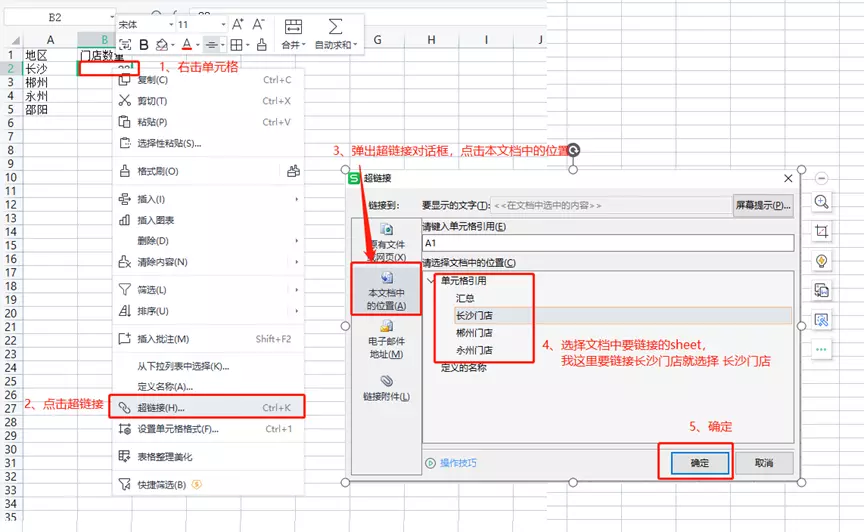
Task: Click the 屏幕提示 button
Action: [x=763, y=205]
